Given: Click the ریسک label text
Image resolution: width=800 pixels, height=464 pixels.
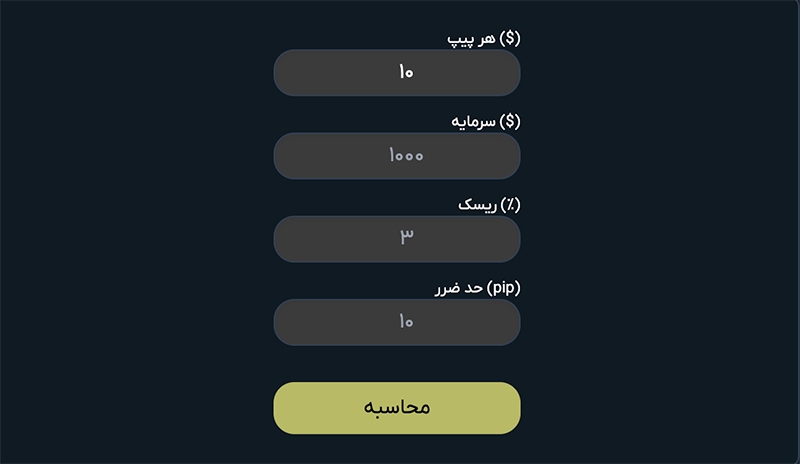Looking at the screenshot, I should [477, 205].
